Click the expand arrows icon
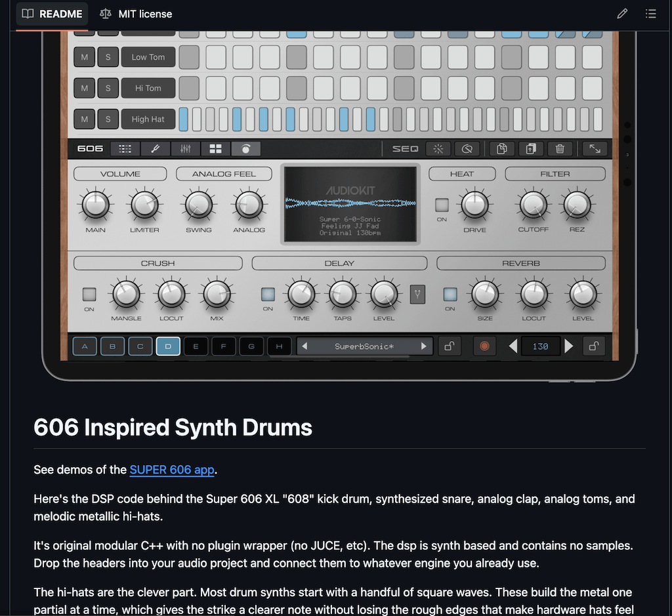 tap(595, 149)
